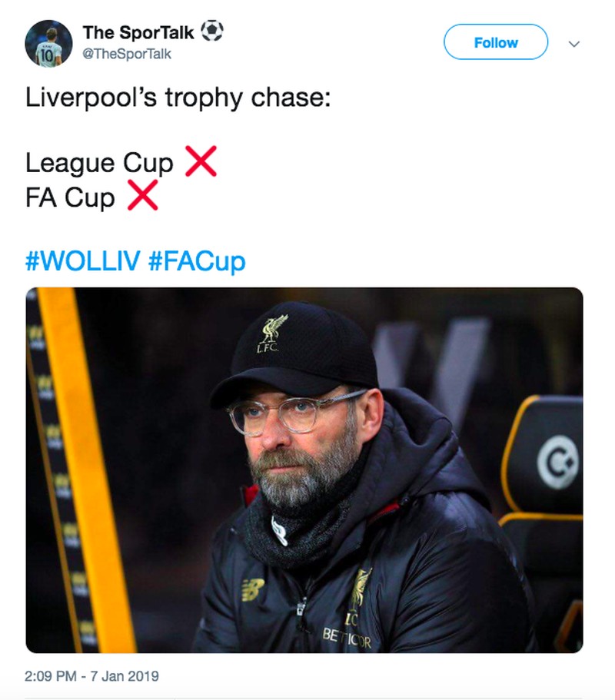The height and width of the screenshot is (700, 615).
Task: Click the red X next to FA Cup
Action: (143, 196)
